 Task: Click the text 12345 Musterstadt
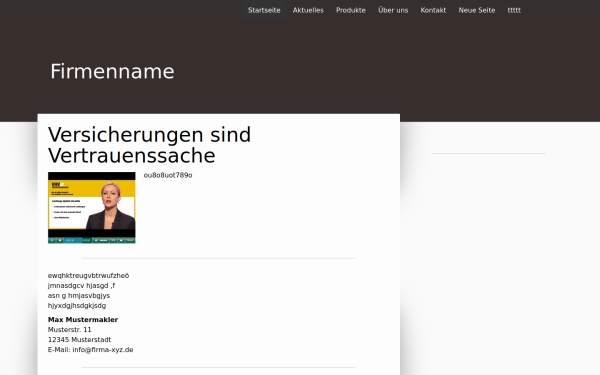coord(80,339)
